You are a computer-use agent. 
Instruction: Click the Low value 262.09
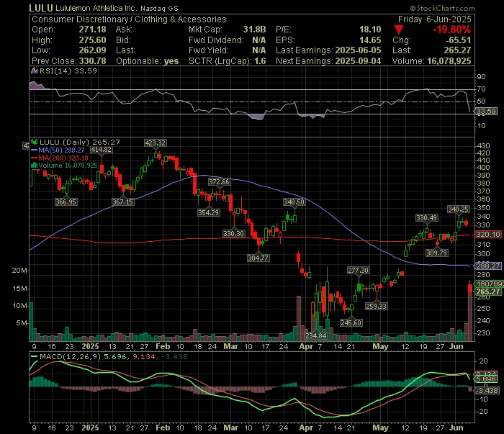(x=93, y=50)
